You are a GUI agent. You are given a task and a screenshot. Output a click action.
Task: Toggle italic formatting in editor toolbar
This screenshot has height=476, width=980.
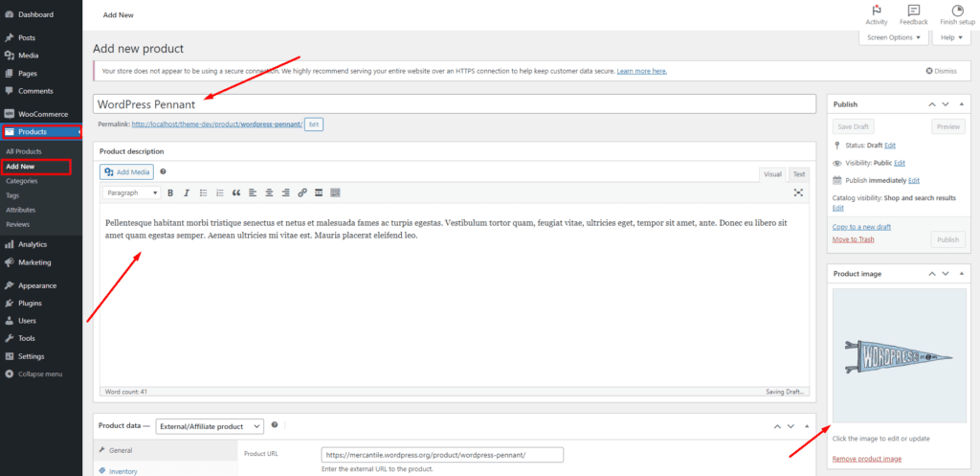187,193
